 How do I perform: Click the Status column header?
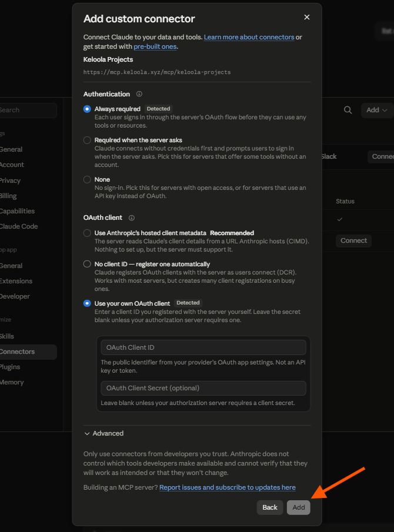click(345, 201)
